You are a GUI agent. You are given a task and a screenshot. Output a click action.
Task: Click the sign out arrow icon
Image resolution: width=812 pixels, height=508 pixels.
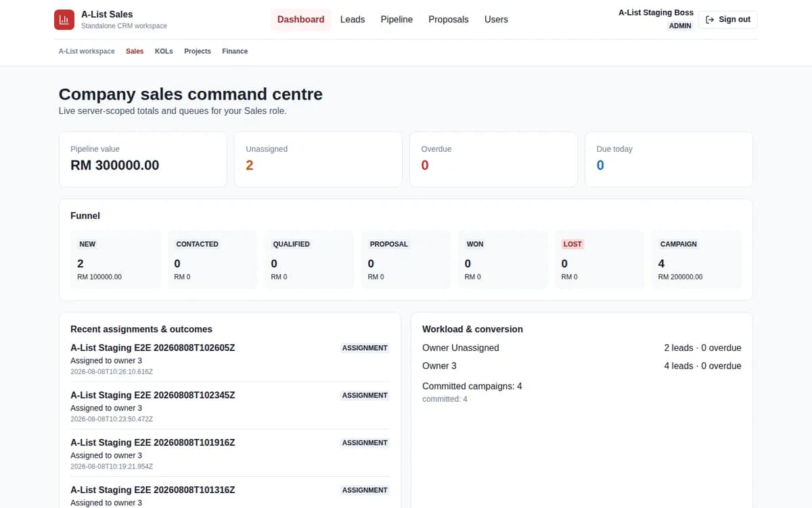coord(710,20)
